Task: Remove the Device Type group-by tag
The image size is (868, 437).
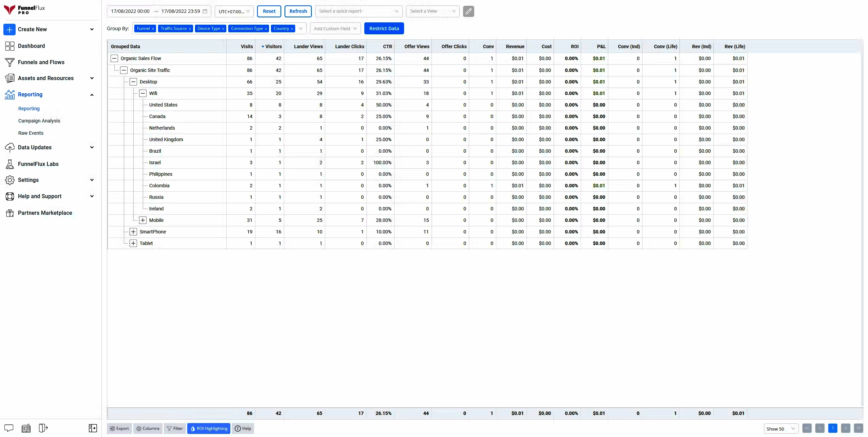Action: point(223,29)
